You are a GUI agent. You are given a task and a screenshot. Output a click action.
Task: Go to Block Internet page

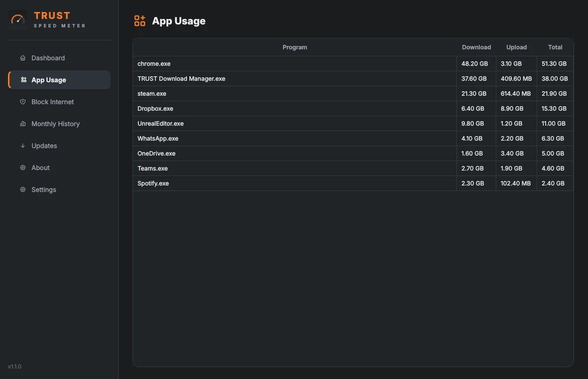pyautogui.click(x=59, y=102)
